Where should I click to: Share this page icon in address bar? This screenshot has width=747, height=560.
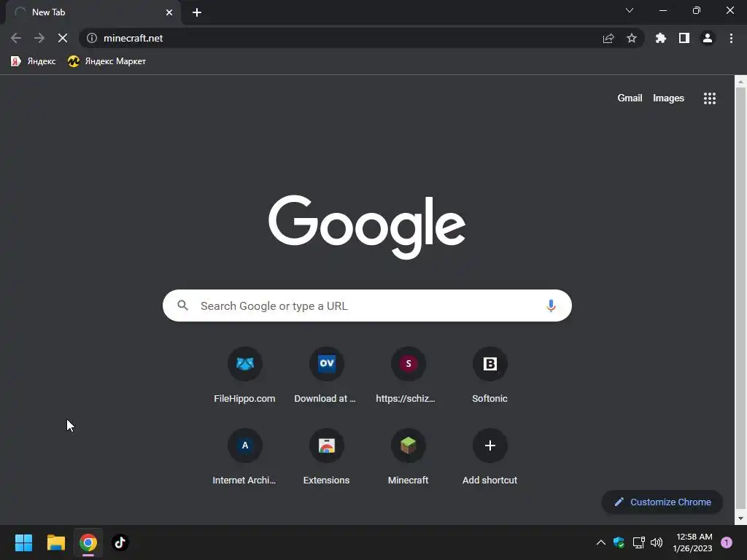pyautogui.click(x=608, y=38)
